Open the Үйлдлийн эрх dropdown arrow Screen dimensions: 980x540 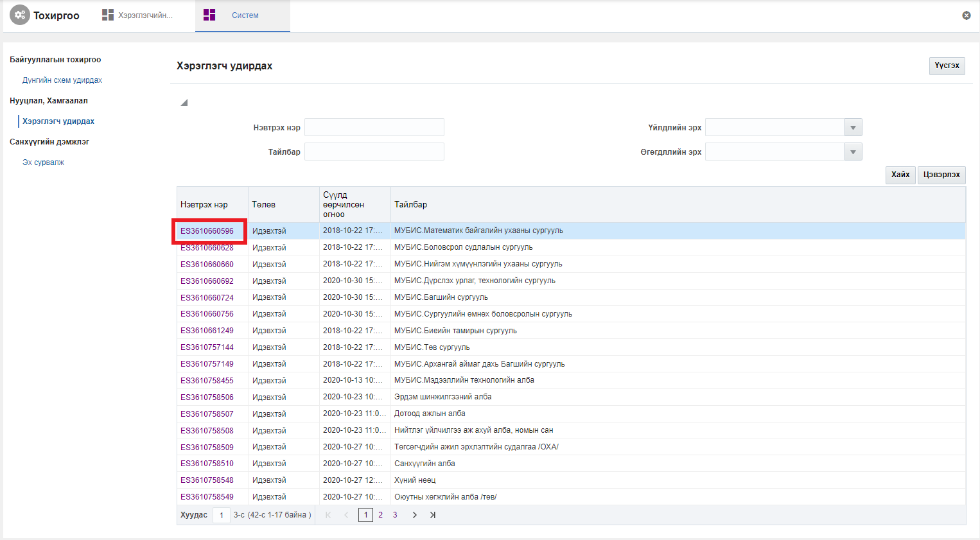(853, 128)
